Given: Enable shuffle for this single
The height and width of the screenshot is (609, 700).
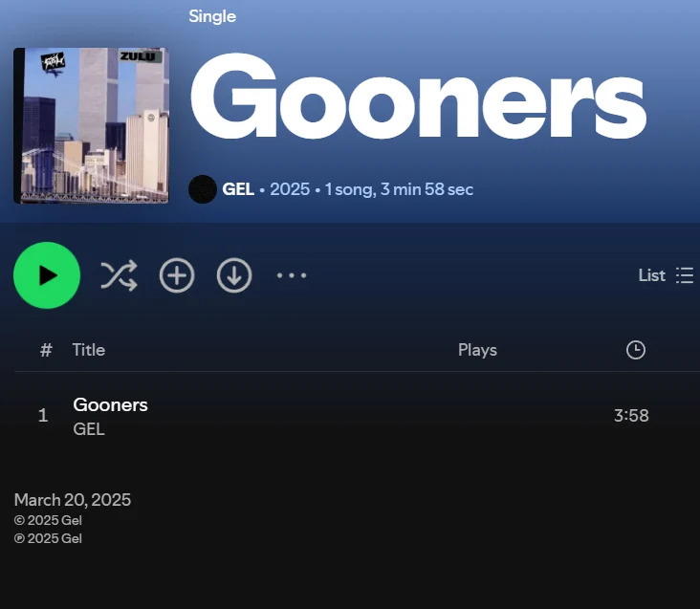Looking at the screenshot, I should pyautogui.click(x=119, y=275).
